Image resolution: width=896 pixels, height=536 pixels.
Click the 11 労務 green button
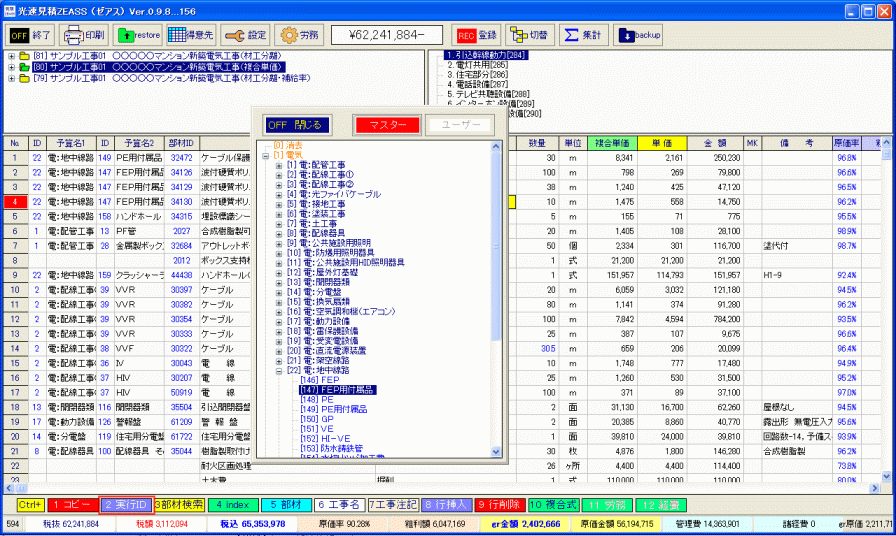click(x=607, y=505)
